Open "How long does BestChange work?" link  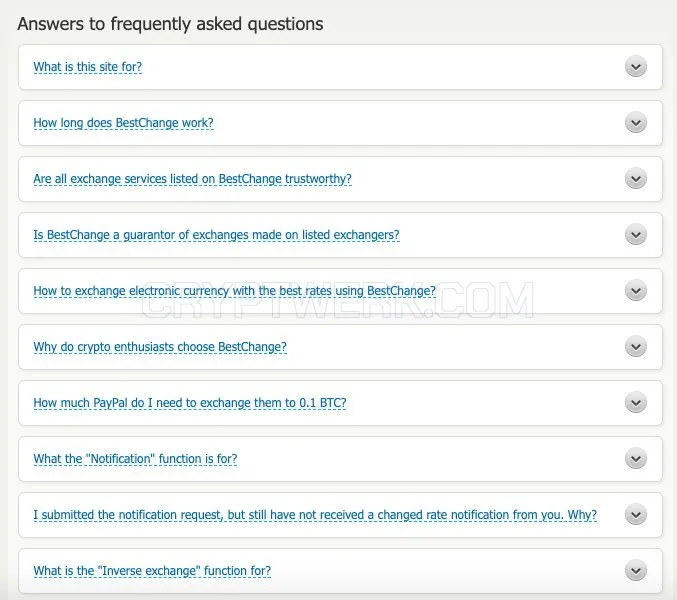[x=123, y=123]
